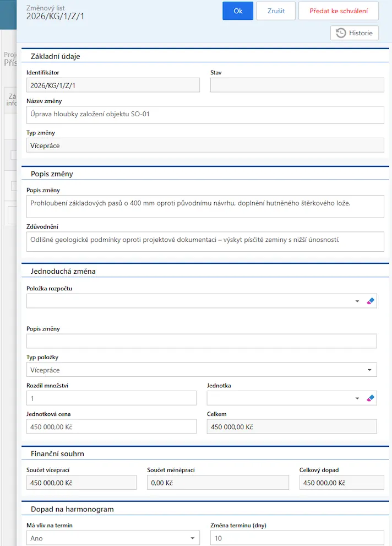Open the Má vliv na termín dropdown
392x546 pixels.
point(113,538)
